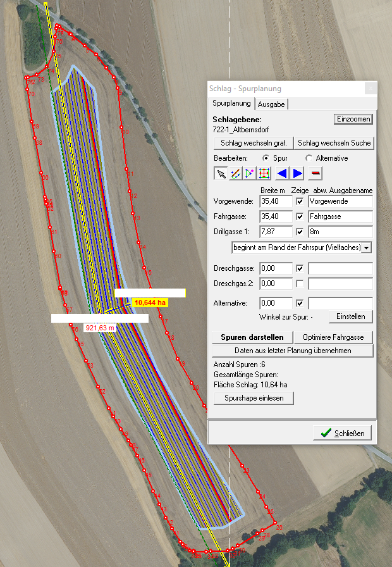Close the Spurplanung dialog window
This screenshot has width=392, height=567.
click(370, 89)
